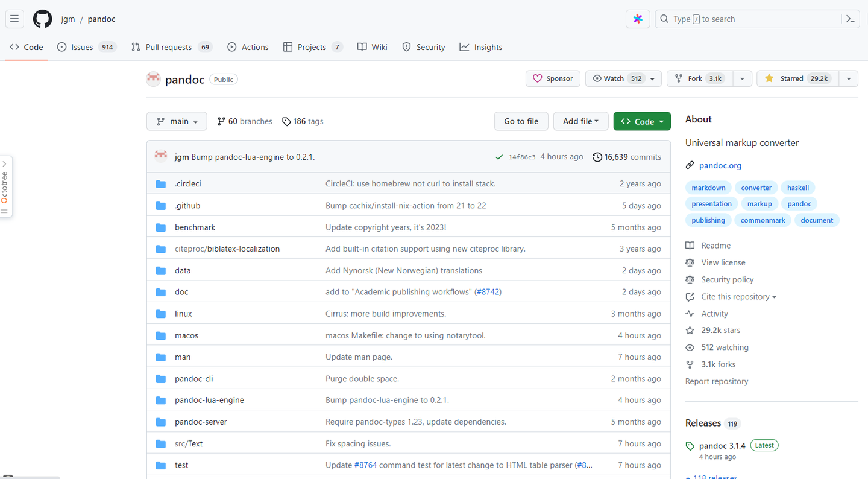Switch to the Pull requests tab

coord(168,47)
